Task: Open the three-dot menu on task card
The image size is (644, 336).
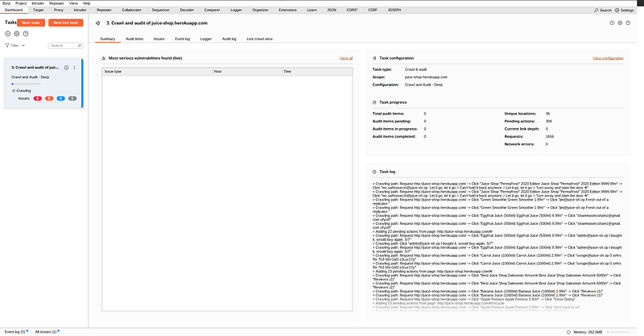Action: [x=74, y=68]
